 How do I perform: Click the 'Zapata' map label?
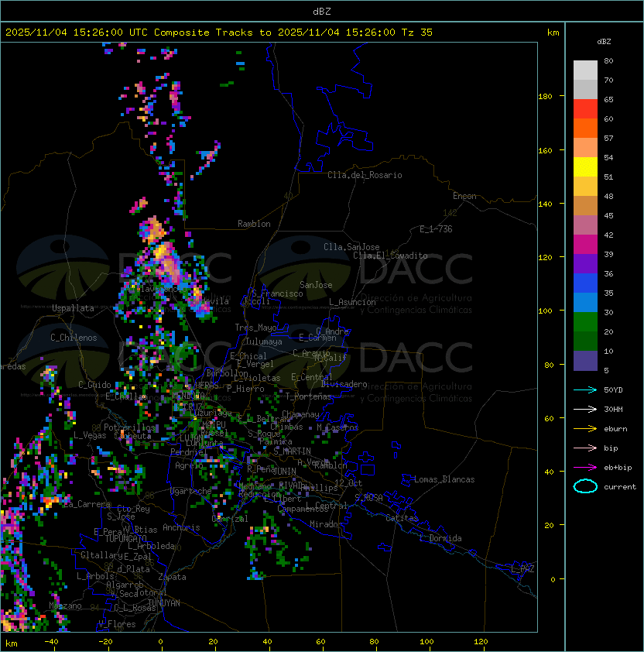pyautogui.click(x=172, y=577)
